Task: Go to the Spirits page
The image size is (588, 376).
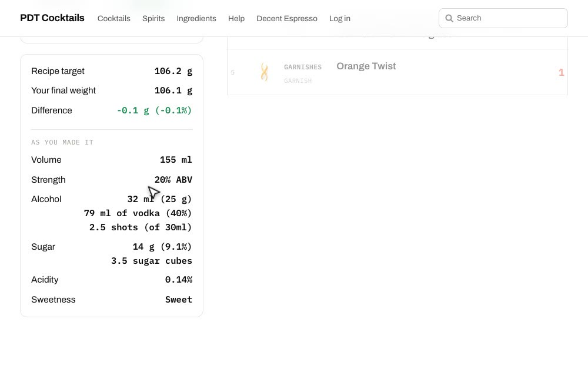Action: 153,18
